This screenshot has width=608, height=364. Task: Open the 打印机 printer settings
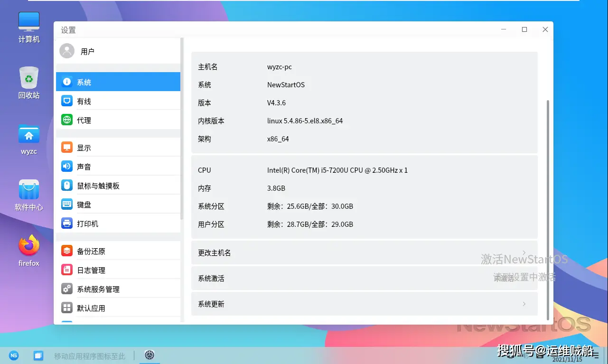[118, 224]
